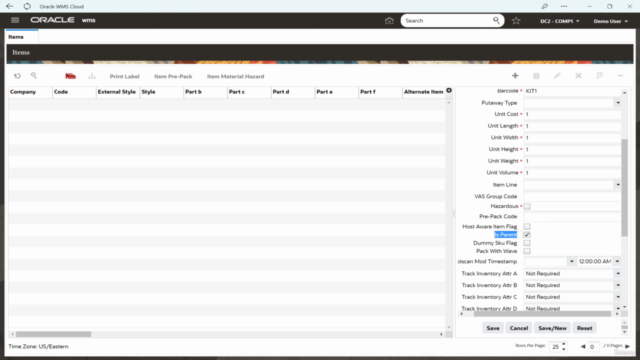Screen dimensions: 640x360
Task: Open the title bar zoom icon
Action: tap(544, 7)
